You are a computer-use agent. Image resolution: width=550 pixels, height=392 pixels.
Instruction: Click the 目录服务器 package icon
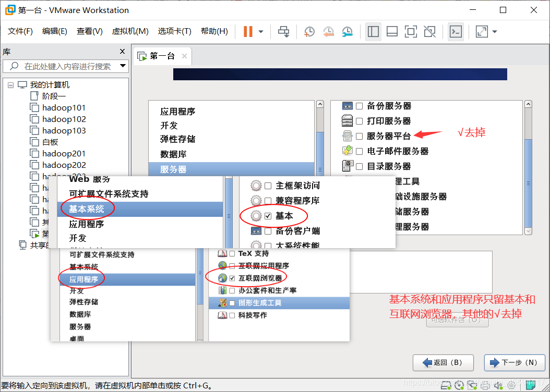pyautogui.click(x=347, y=166)
